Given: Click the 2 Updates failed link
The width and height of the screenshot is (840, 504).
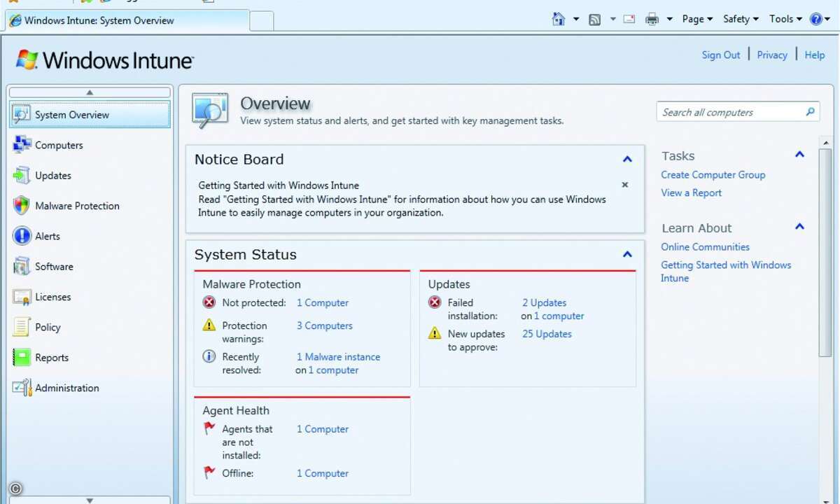Looking at the screenshot, I should click(x=545, y=303).
